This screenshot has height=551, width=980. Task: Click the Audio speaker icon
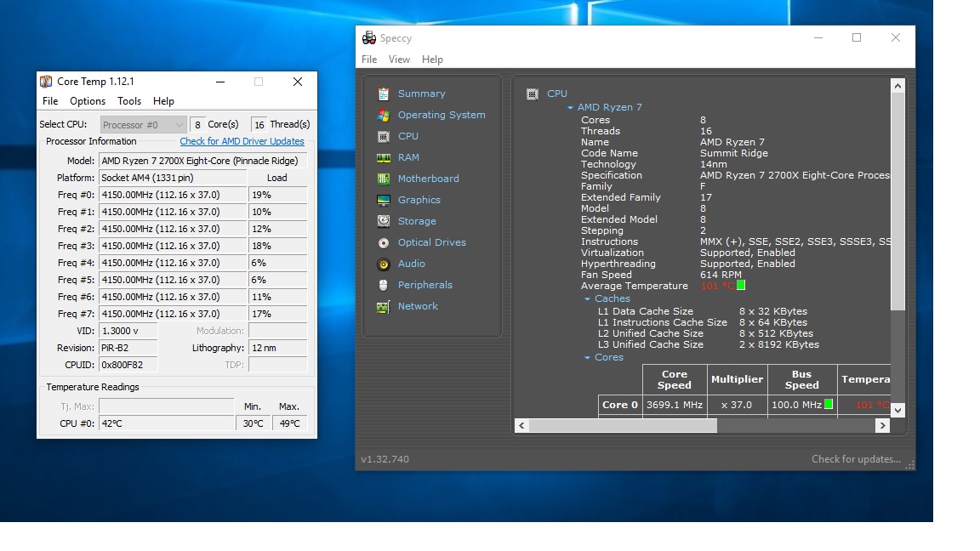(383, 264)
